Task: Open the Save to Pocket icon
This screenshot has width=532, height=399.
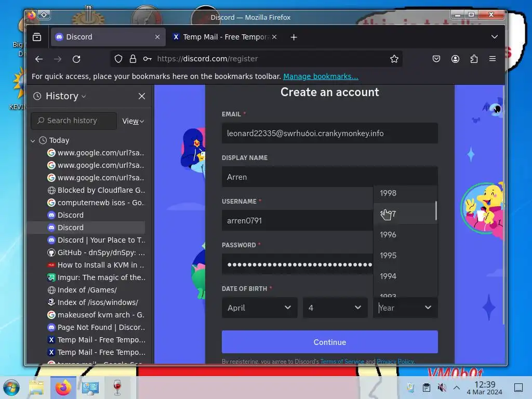Action: (x=436, y=59)
